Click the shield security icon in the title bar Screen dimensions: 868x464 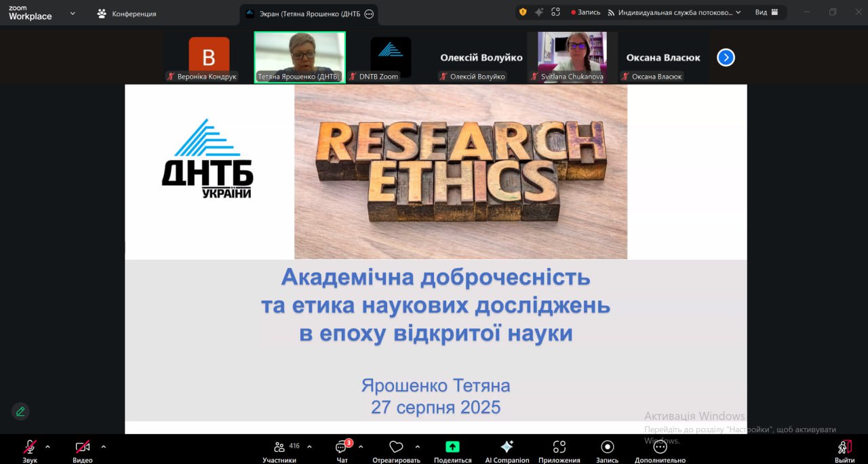point(521,12)
